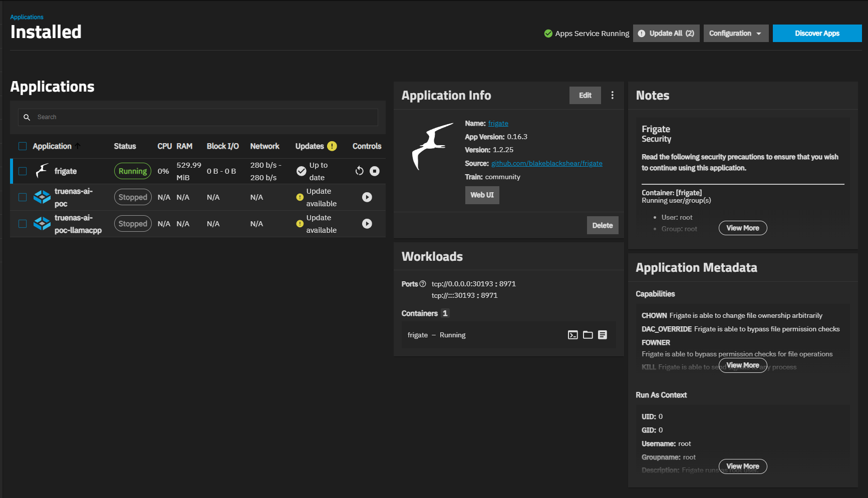Expand Capabilities with View More
Screen dimensions: 868x498
pyautogui.click(x=742, y=365)
